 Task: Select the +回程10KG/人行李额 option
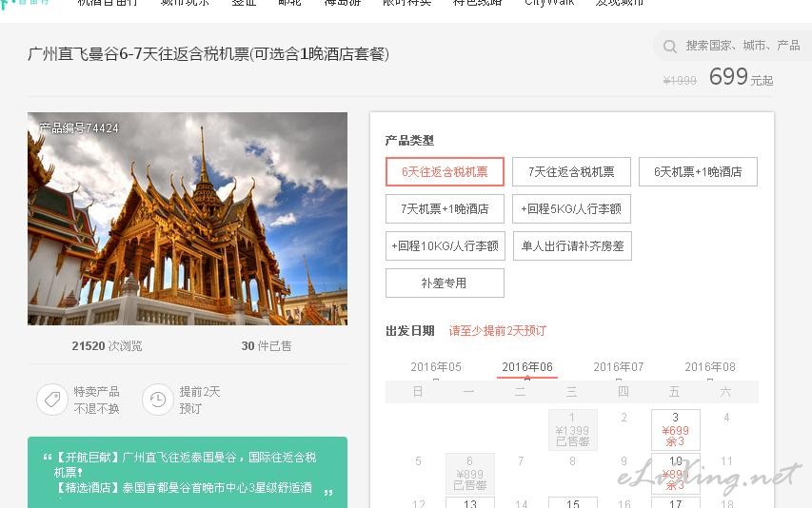[446, 245]
